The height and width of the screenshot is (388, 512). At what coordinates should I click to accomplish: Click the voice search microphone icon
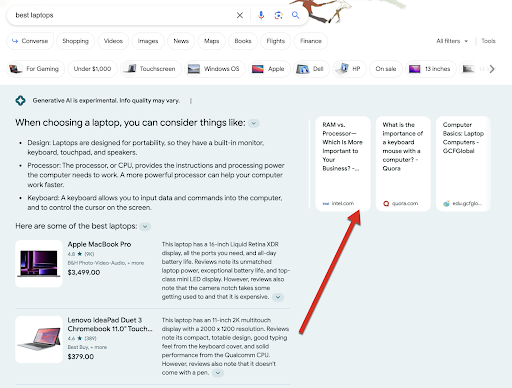tap(261, 15)
